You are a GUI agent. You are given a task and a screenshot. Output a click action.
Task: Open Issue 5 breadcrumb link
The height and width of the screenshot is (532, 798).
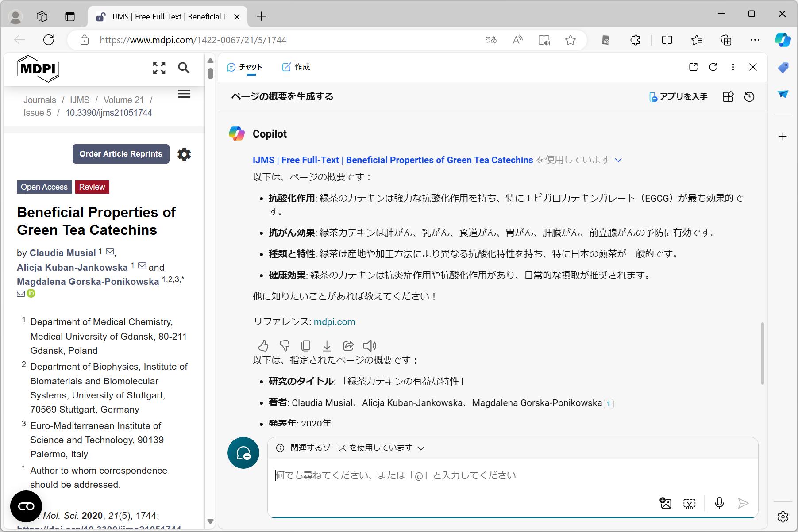click(38, 113)
